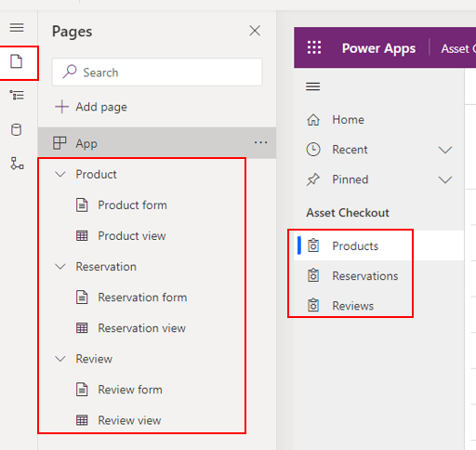Click the Power Apps title
This screenshot has height=450, width=476.
(x=378, y=48)
